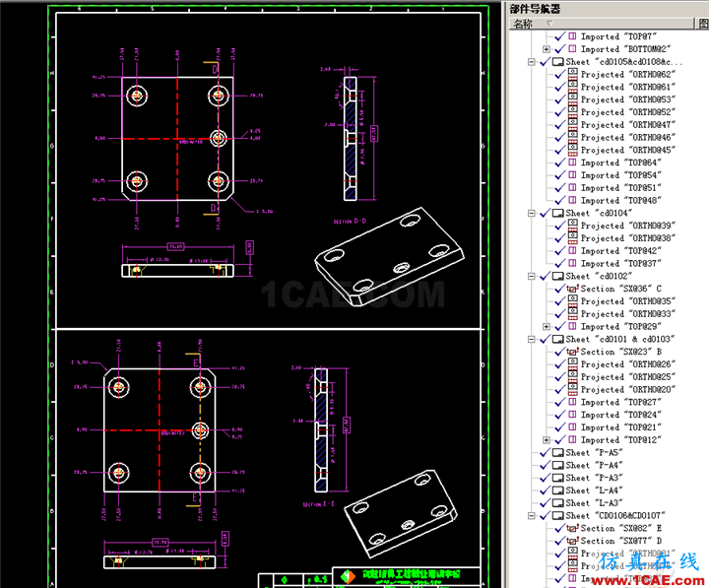The image size is (709, 588).
Task: Click the projected view icon of ORTHO@53
Action: [572, 99]
